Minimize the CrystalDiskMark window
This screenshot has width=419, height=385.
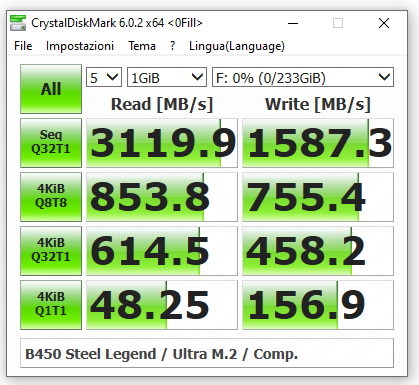tap(293, 23)
